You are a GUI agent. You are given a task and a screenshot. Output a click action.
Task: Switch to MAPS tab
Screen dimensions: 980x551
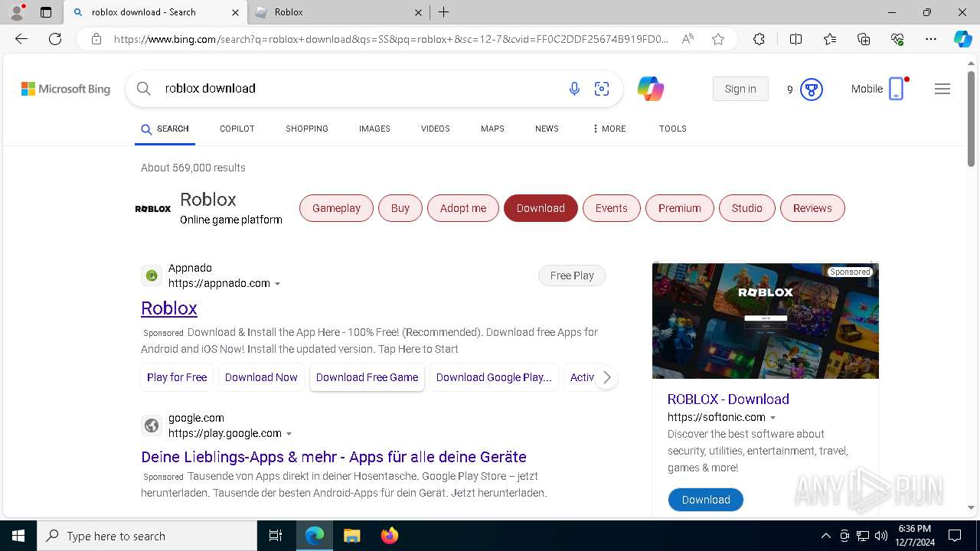(492, 129)
